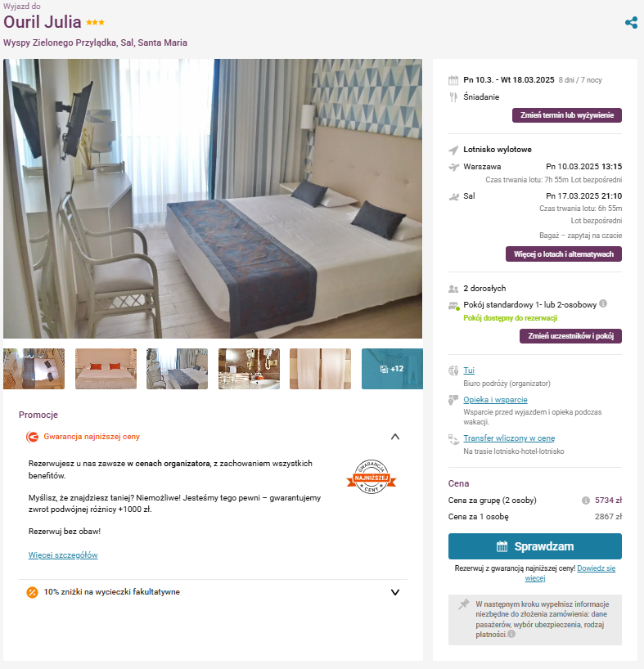Click orange percent icon for excursion discount
Screen dimensions: 644x669
(33, 592)
